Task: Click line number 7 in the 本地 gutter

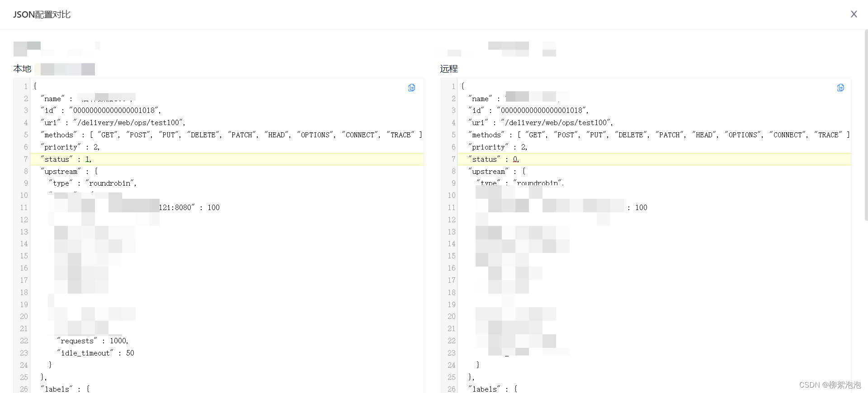Action: pyautogui.click(x=26, y=159)
